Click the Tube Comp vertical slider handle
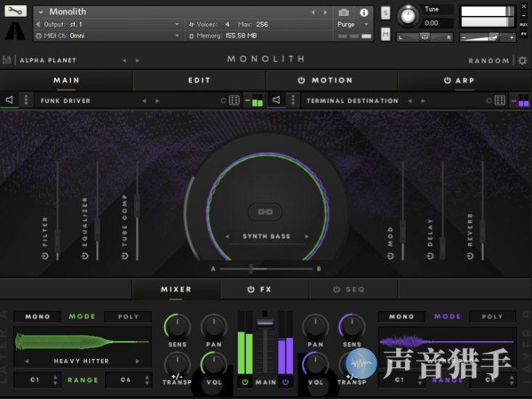This screenshot has width=532, height=399. click(x=137, y=205)
